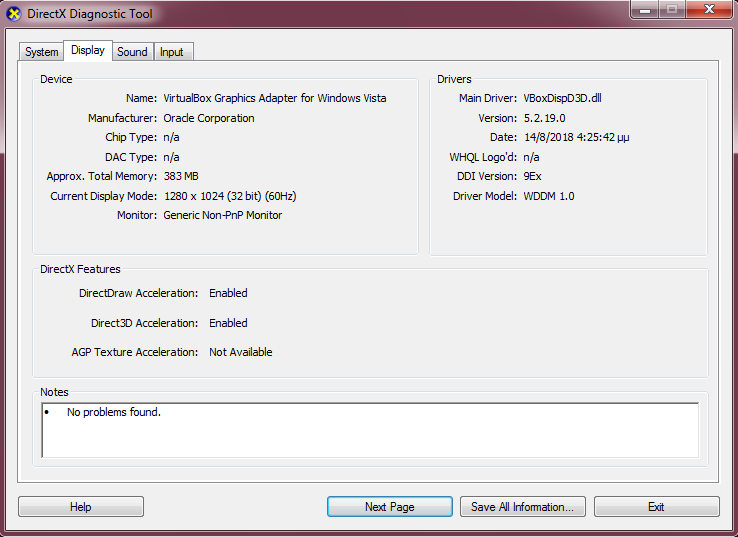The image size is (738, 537).
Task: Click inside the Notes text box
Action: [x=370, y=430]
